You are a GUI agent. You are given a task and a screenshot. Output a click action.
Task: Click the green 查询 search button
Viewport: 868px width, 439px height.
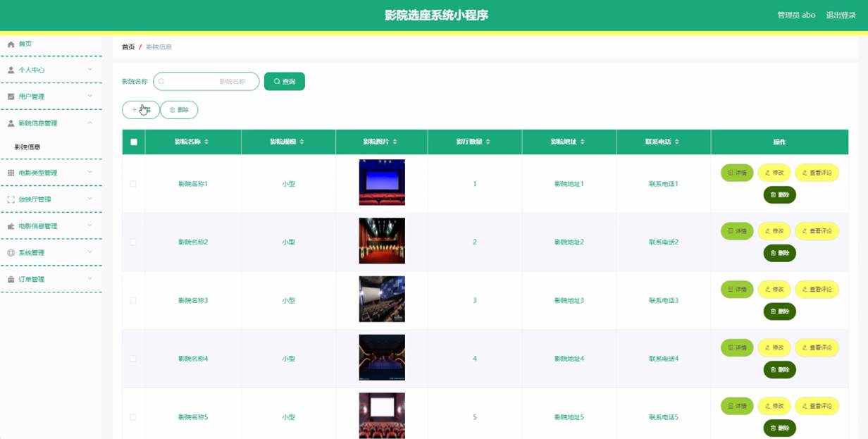pos(285,82)
